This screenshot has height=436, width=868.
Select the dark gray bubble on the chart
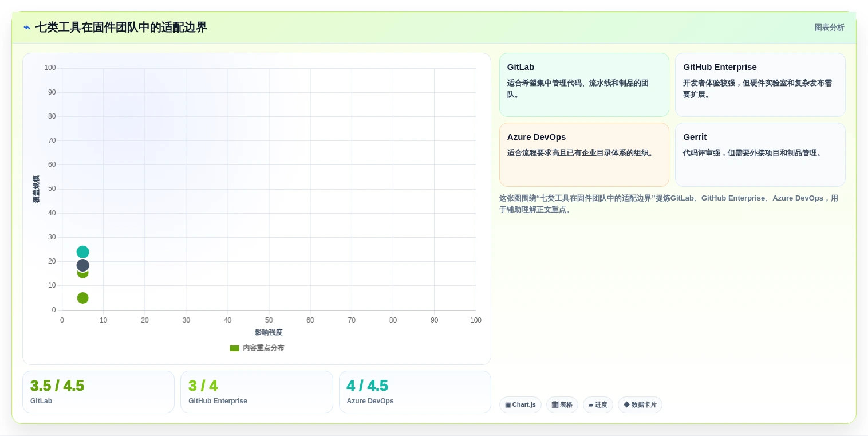82,265
